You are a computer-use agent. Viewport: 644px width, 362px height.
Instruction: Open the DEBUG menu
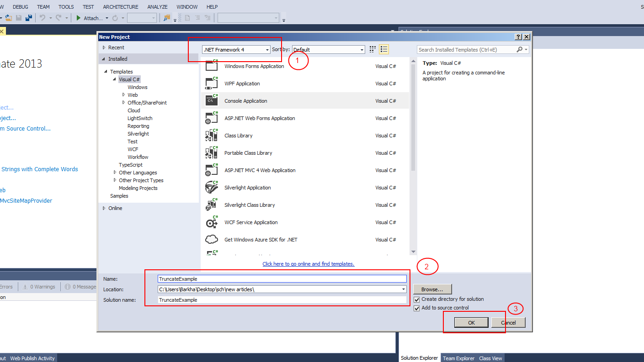[x=20, y=7]
